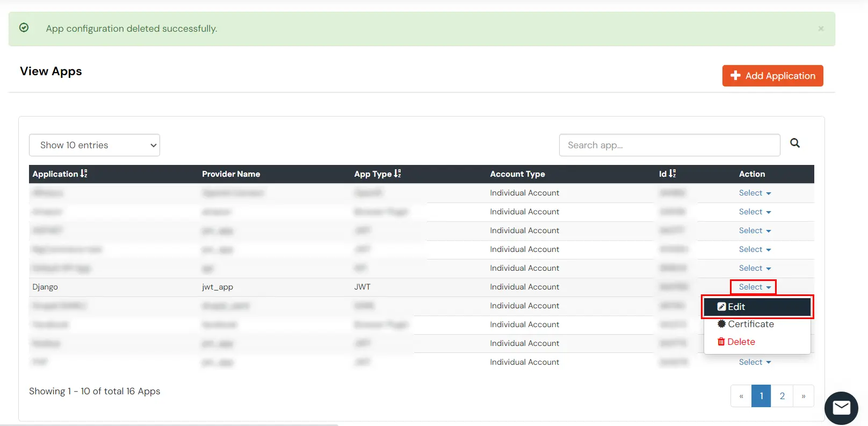Open Select dropdown in fifth table row
This screenshot has width=868, height=426.
tap(755, 268)
